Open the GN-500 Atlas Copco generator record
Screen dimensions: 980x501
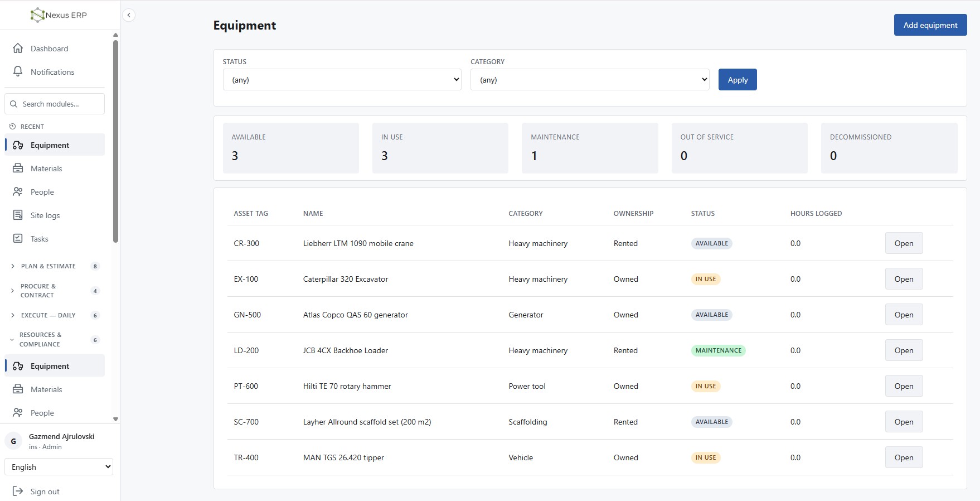(904, 315)
